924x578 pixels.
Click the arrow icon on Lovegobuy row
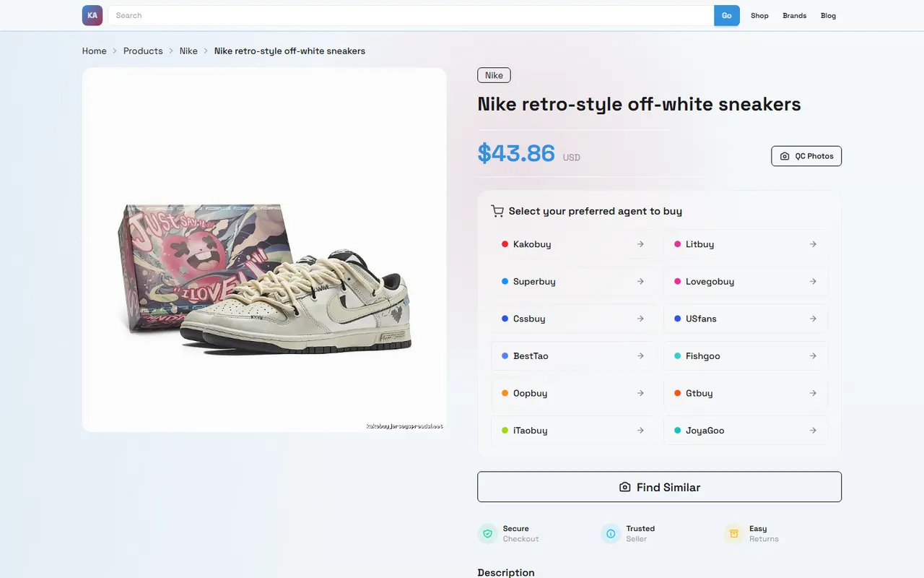(x=813, y=281)
